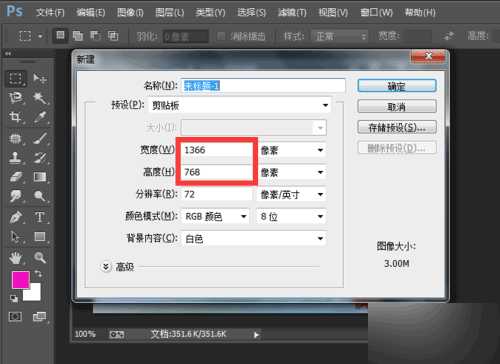The height and width of the screenshot is (364, 500).
Task: Open the status bar info arrow
Action: pos(256,335)
